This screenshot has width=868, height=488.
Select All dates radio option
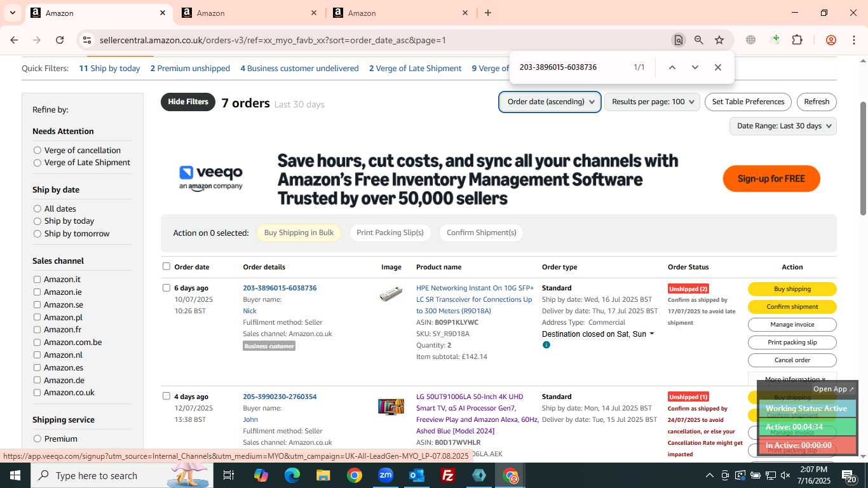click(37, 209)
